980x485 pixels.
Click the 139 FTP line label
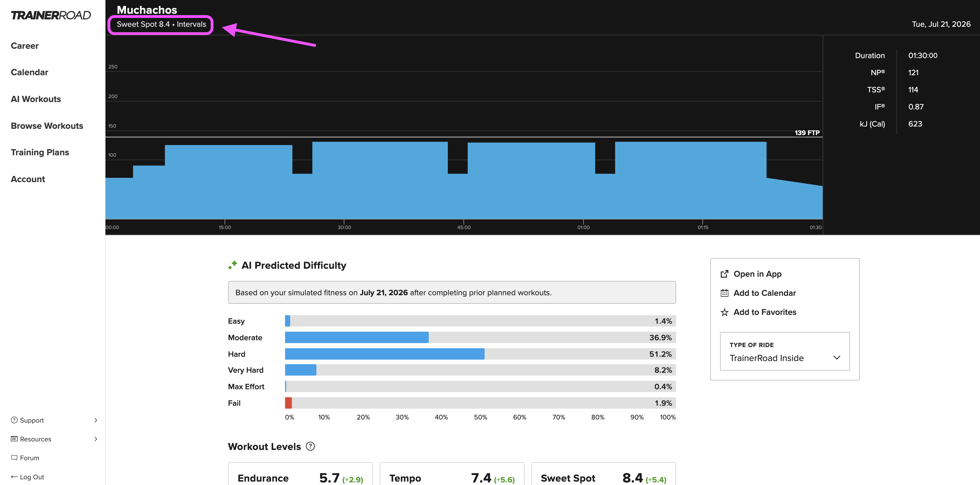pos(807,133)
